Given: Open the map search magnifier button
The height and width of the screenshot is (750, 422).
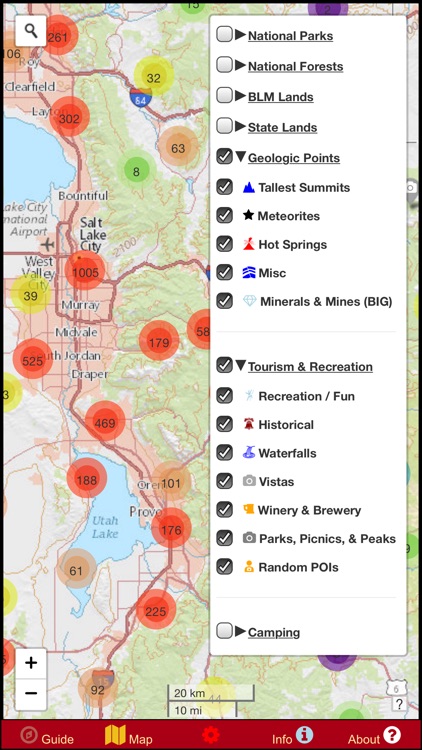Looking at the screenshot, I should [31, 31].
